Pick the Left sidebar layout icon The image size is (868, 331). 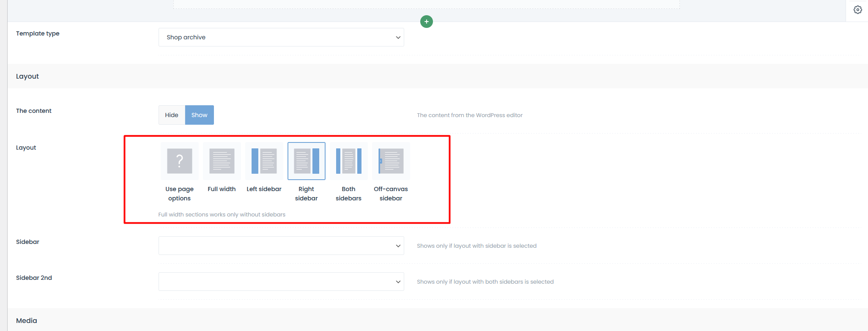(x=264, y=161)
